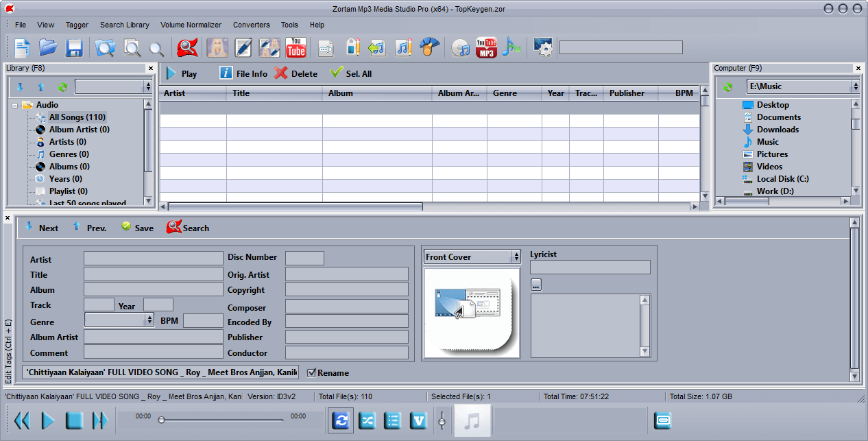
Task: Open a file using the folder icon
Action: pos(48,47)
